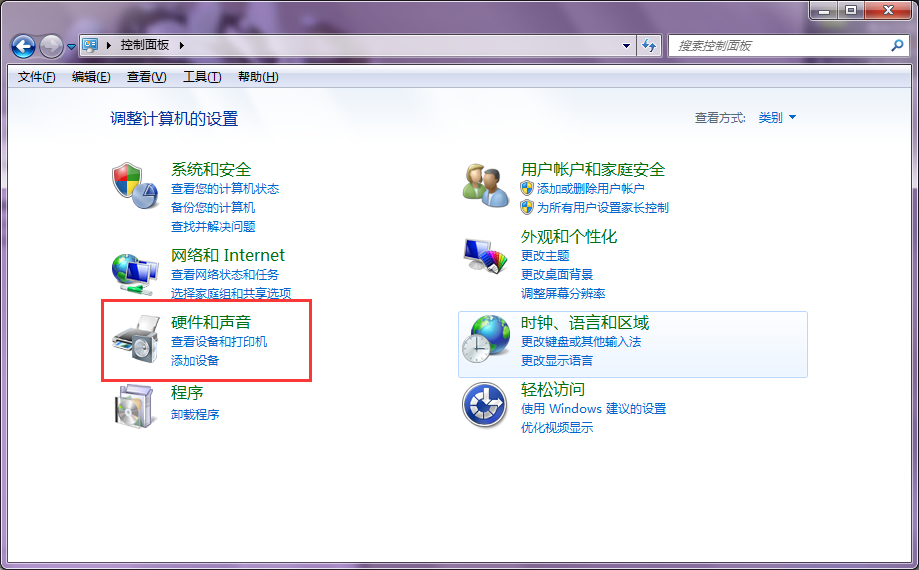Open the 网络和 Internet globe icon
Image resolution: width=919 pixels, height=570 pixels.
[x=135, y=274]
